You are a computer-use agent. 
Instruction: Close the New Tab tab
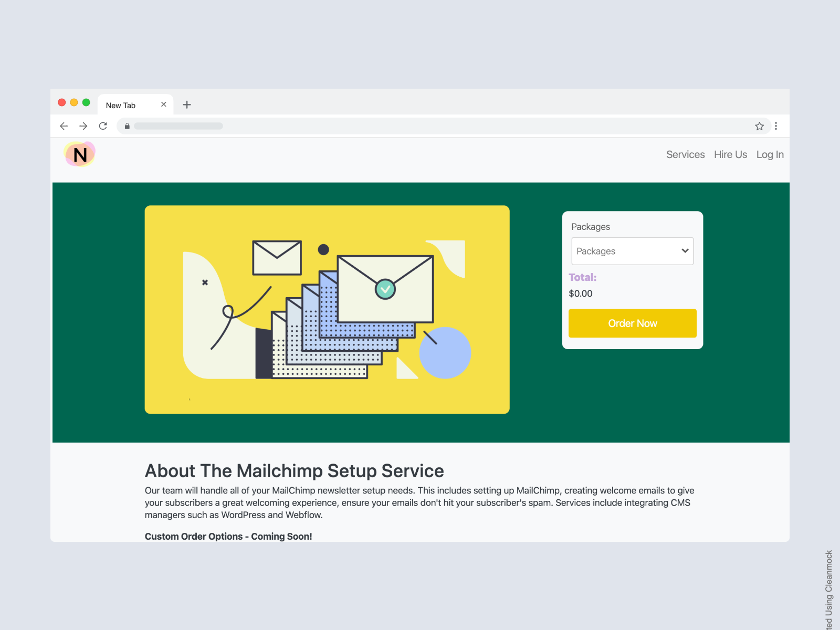[164, 104]
